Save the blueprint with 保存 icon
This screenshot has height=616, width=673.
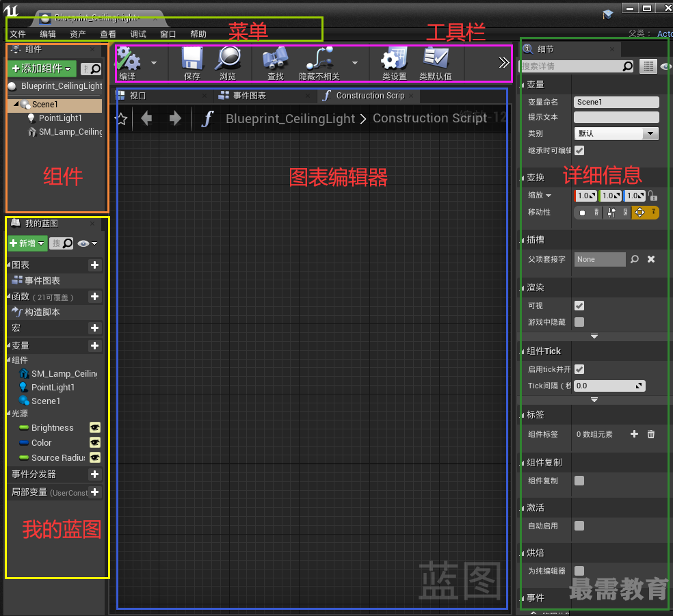(192, 64)
